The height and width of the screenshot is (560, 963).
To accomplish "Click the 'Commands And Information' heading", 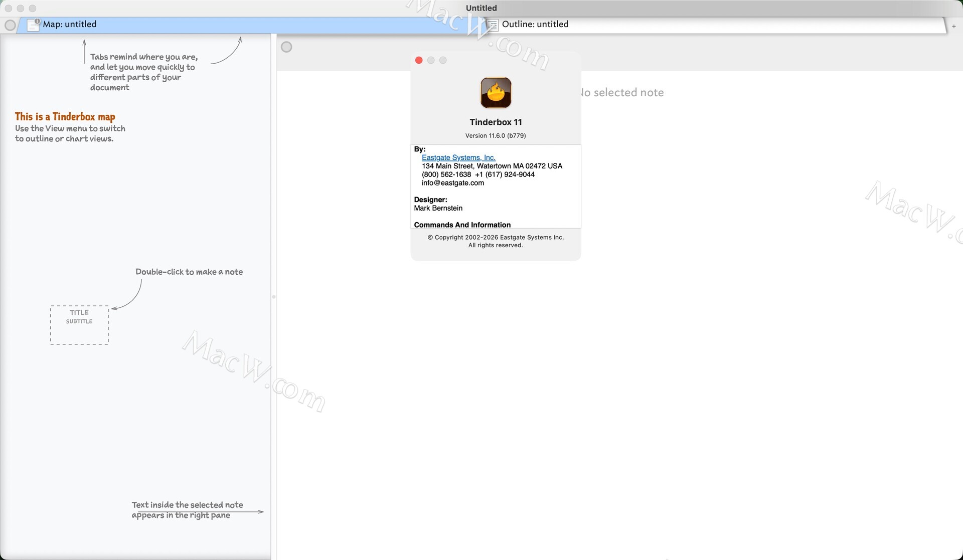I will [x=462, y=225].
